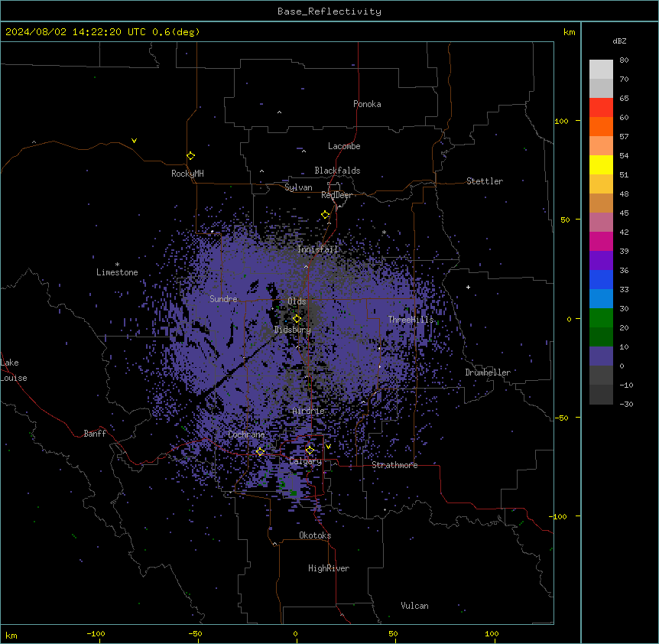
Task: Select the purple 39-36 dBZ legend swatch
Action: (x=601, y=261)
